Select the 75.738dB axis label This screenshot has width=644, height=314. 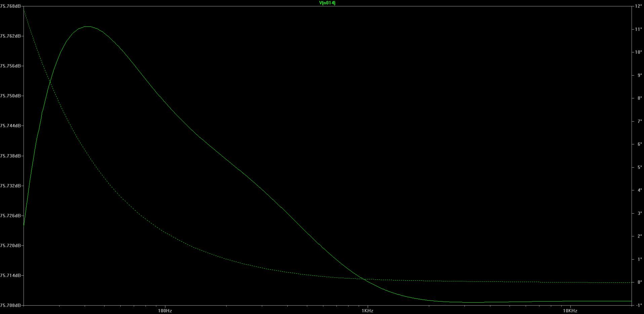10,156
